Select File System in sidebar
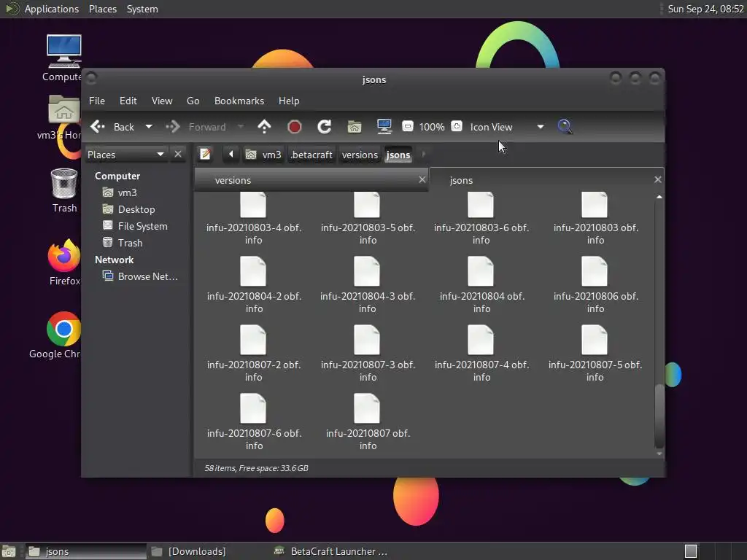Viewport: 747px width, 560px height. pyautogui.click(x=142, y=226)
